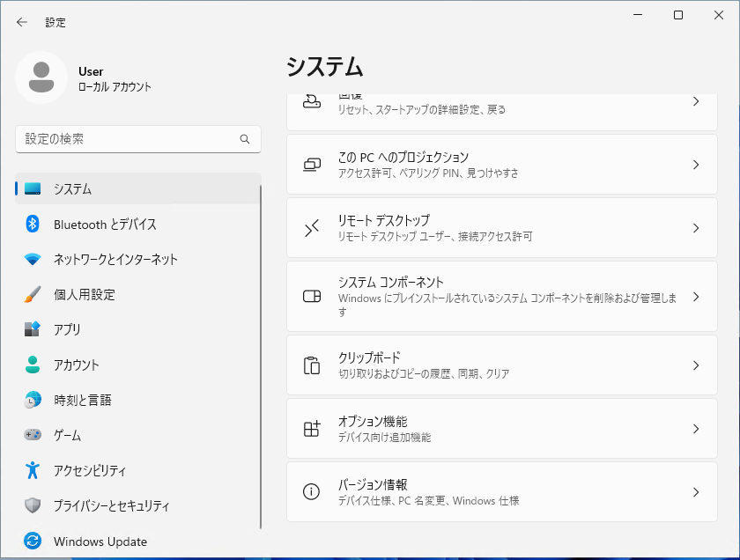Go to プライバシーとセキュリティ
Image resolution: width=740 pixels, height=560 pixels.
click(137, 505)
